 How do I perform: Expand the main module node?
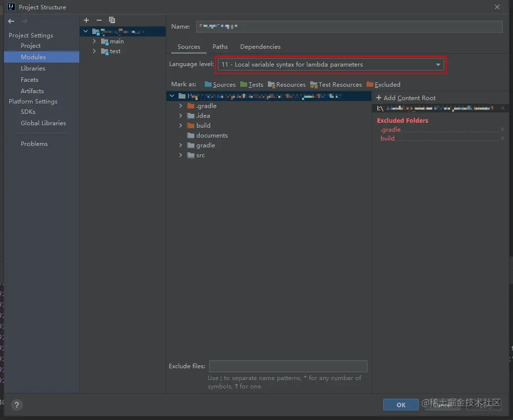[x=94, y=41]
